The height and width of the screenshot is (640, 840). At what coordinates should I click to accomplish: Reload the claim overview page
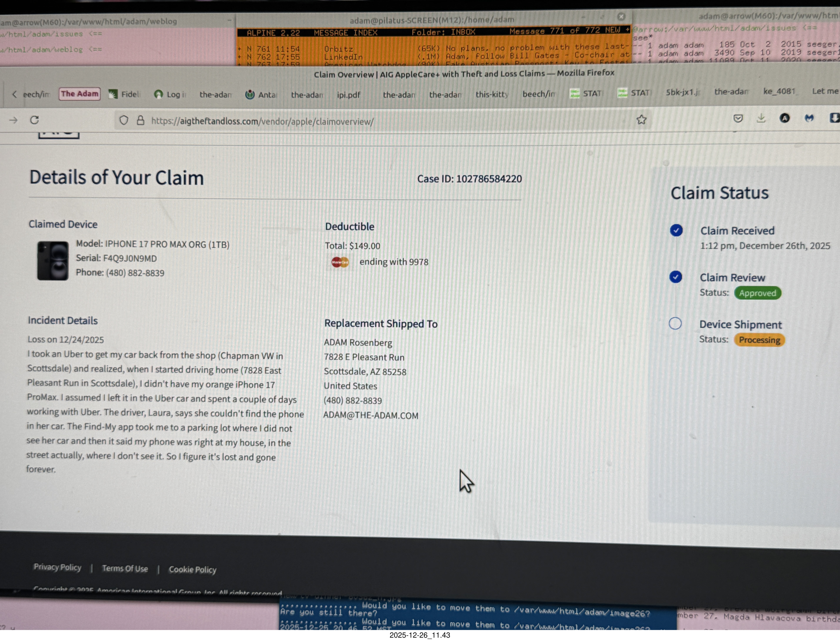35,120
